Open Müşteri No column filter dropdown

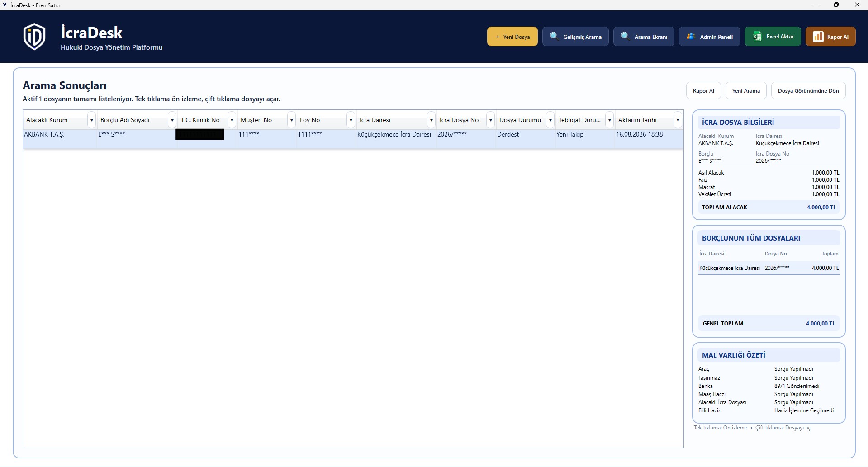pos(291,120)
